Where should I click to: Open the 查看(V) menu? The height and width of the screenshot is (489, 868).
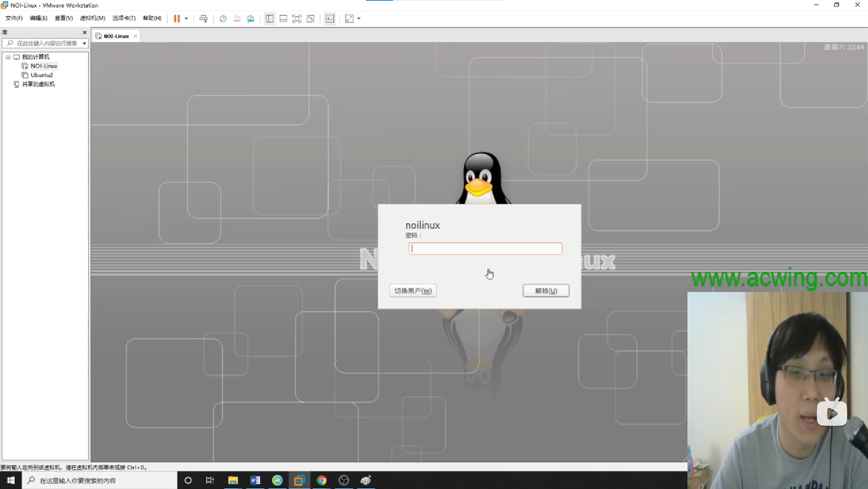pyautogui.click(x=64, y=18)
